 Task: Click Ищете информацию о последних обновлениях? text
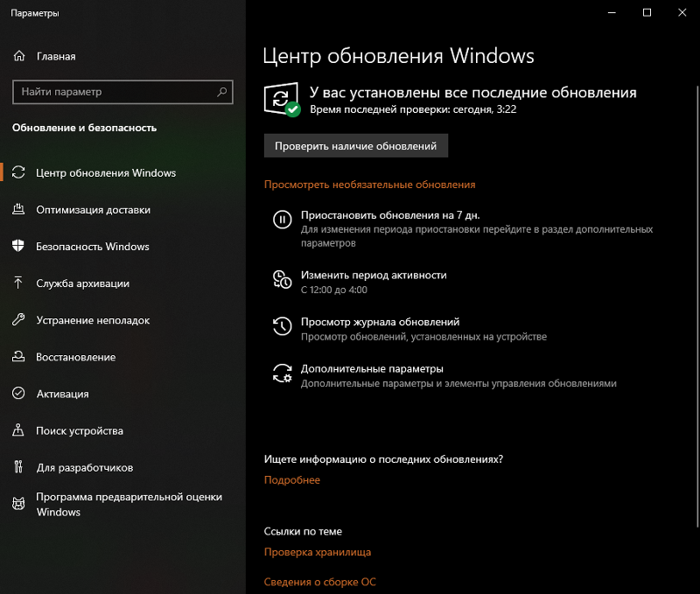tap(383, 459)
